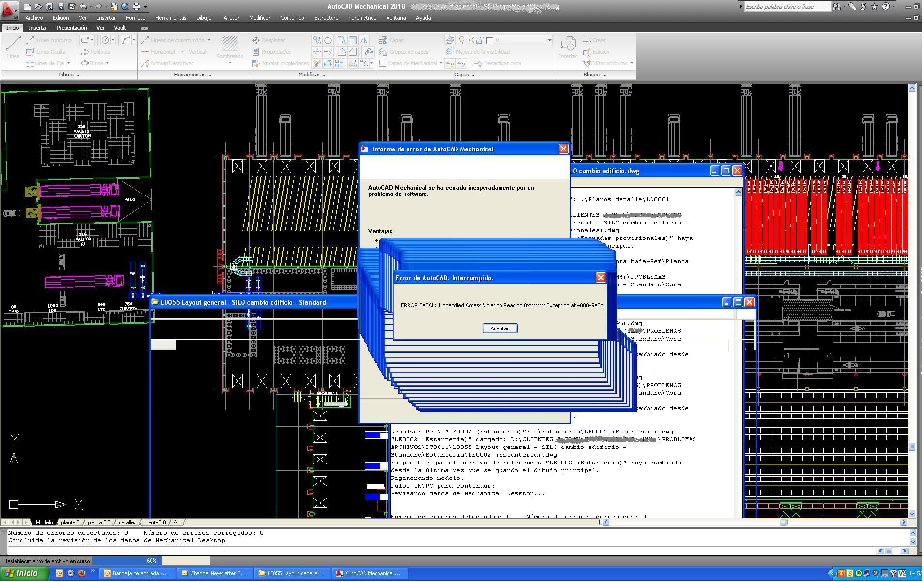Toggle the layer on/off lightbulb
924x582 pixels.
pyautogui.click(x=461, y=40)
